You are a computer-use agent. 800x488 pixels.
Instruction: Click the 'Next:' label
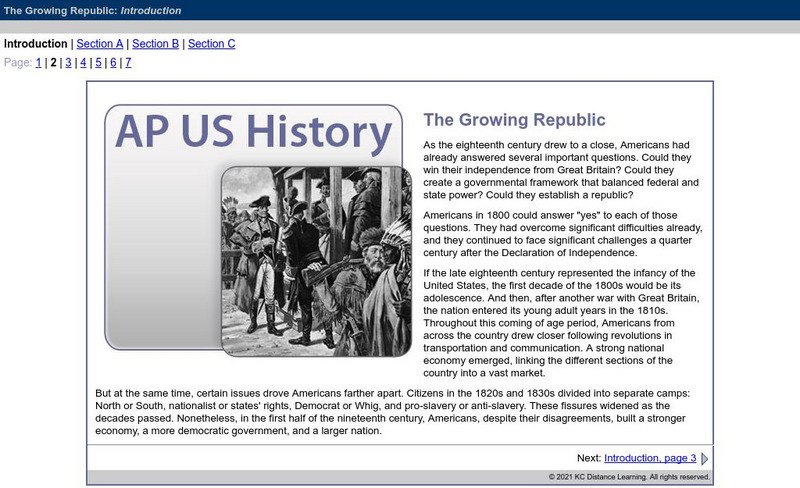point(589,458)
